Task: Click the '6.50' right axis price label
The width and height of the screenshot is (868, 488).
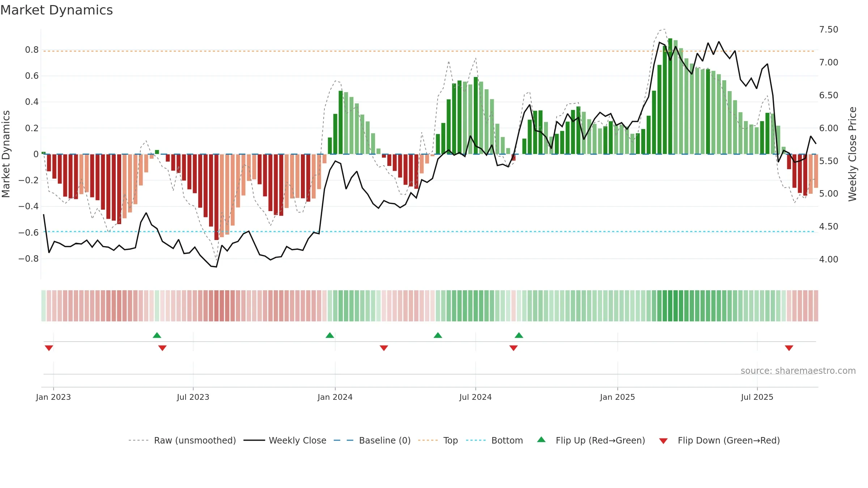Action: [x=829, y=95]
